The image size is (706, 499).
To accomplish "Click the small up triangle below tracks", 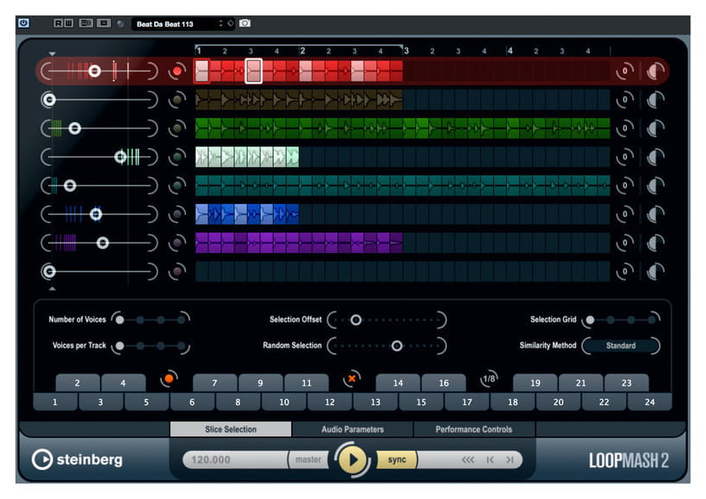I will (52, 289).
